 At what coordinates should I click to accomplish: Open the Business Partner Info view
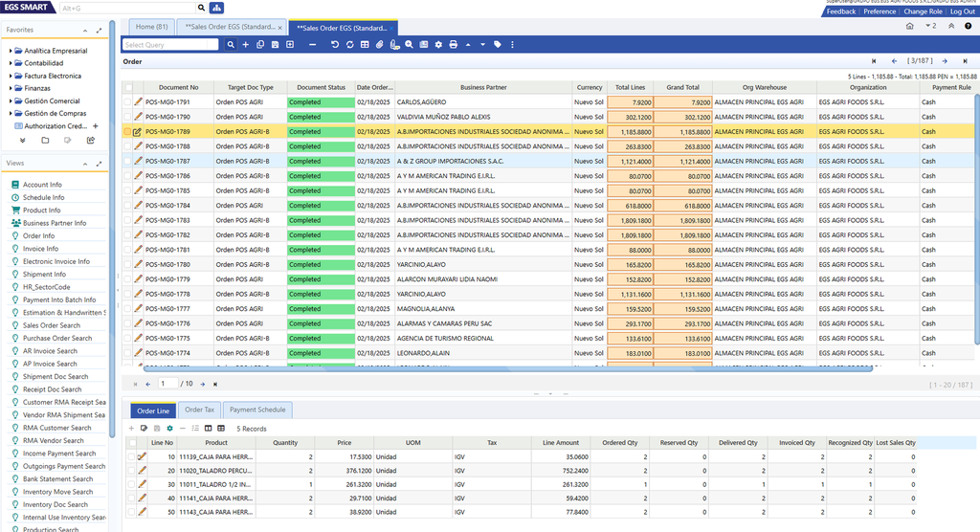click(55, 223)
